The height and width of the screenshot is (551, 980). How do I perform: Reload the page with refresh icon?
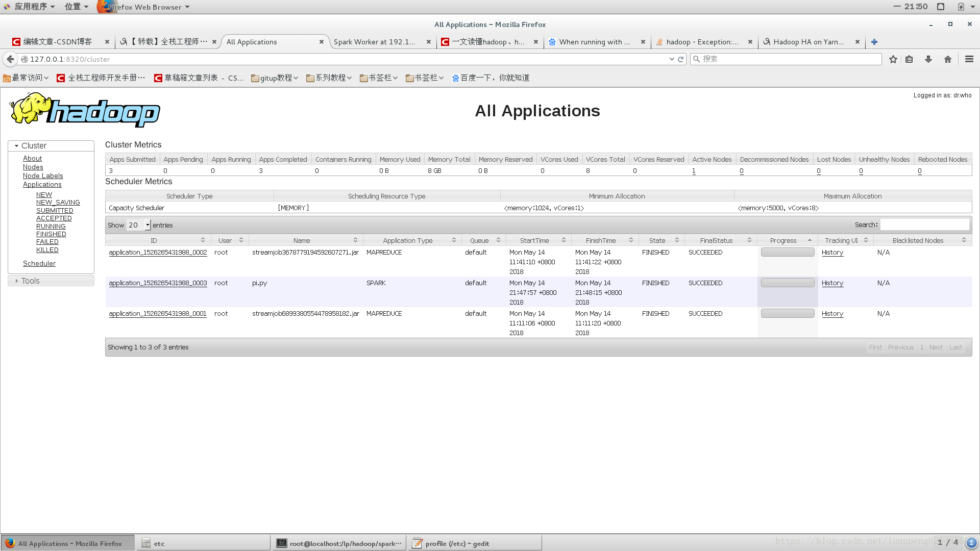(680, 59)
